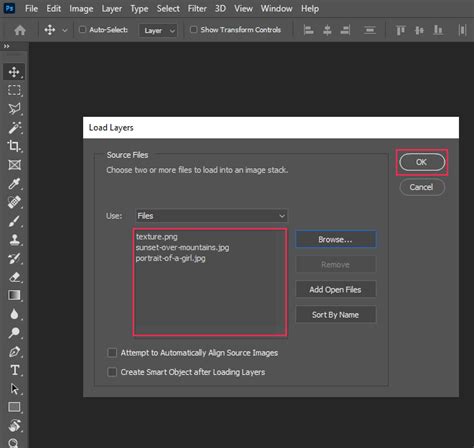Select portrait-of-a-girl.jpg in the file list

click(x=170, y=258)
